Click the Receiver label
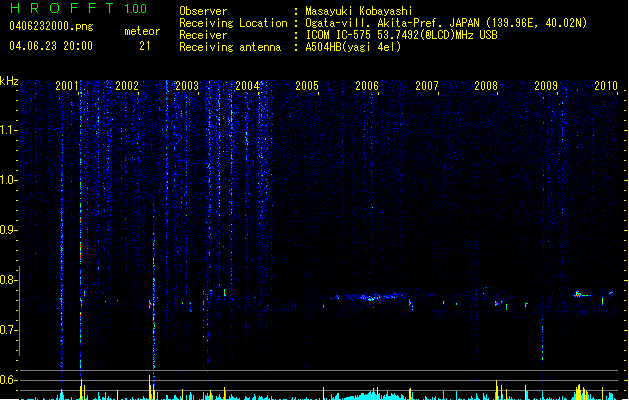This screenshot has height=400, width=629. (203, 35)
